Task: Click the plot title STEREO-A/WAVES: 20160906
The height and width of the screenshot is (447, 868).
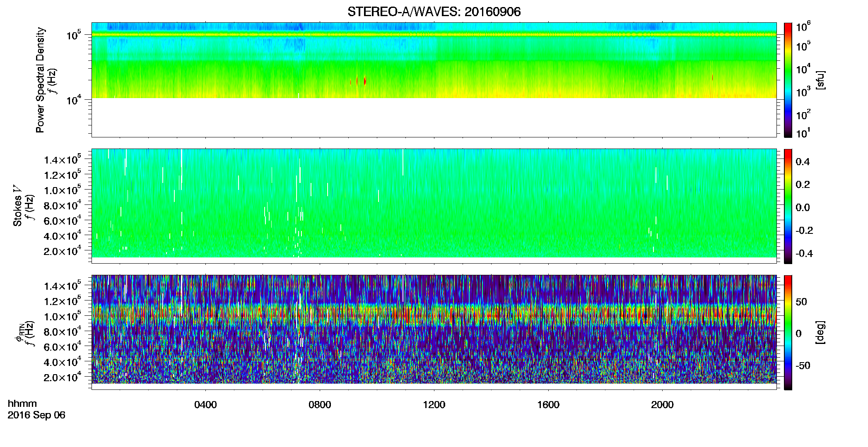Action: (434, 12)
